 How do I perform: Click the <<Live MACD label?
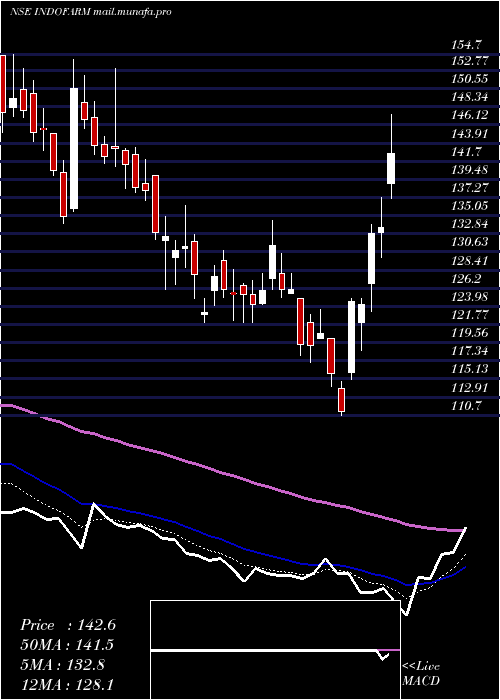coord(421,673)
